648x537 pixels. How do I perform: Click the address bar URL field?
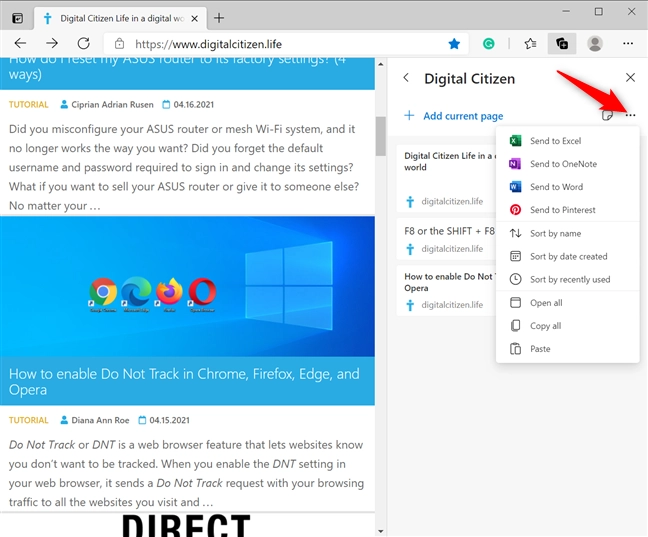(x=285, y=44)
